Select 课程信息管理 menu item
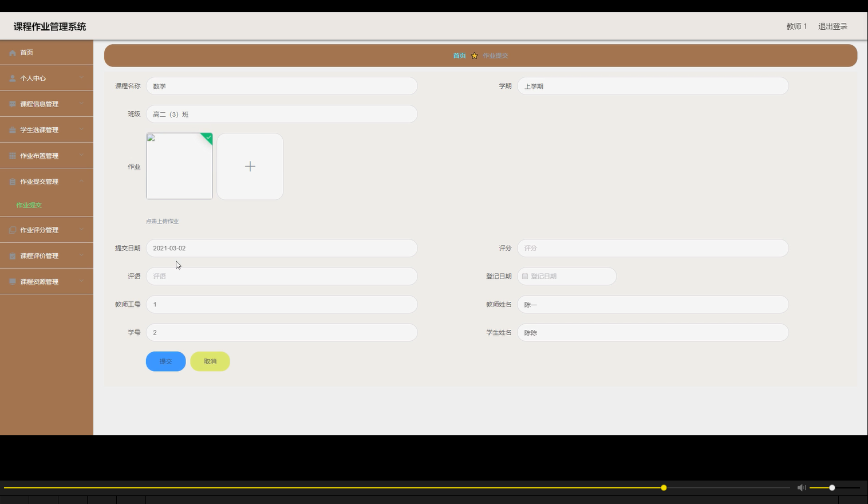This screenshot has height=504, width=868. (46, 104)
